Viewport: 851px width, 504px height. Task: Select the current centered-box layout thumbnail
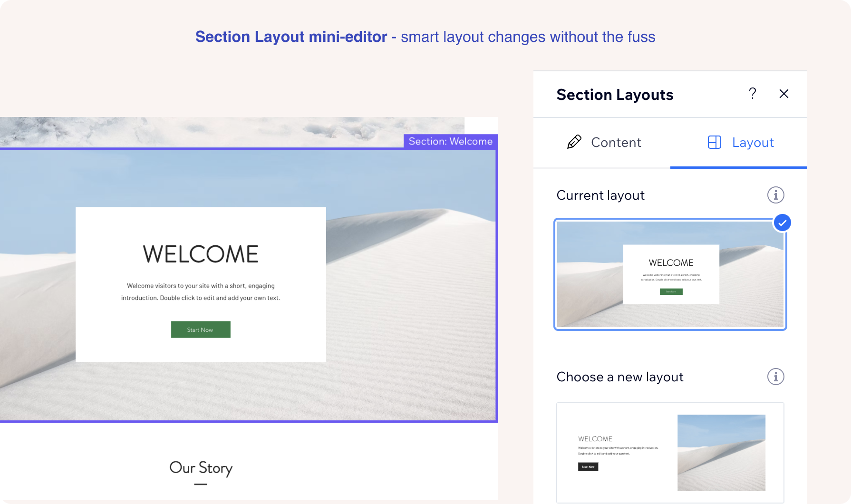670,274
